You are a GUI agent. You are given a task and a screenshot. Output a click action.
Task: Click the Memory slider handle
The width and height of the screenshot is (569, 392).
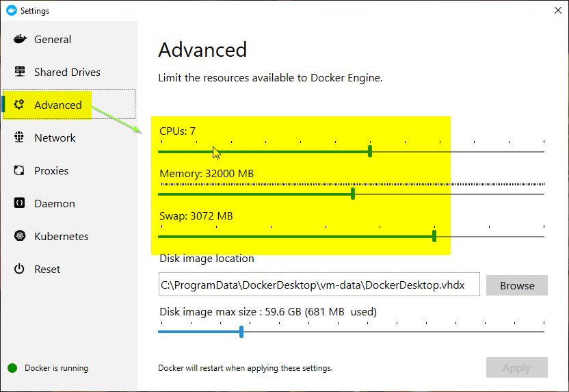click(x=353, y=194)
